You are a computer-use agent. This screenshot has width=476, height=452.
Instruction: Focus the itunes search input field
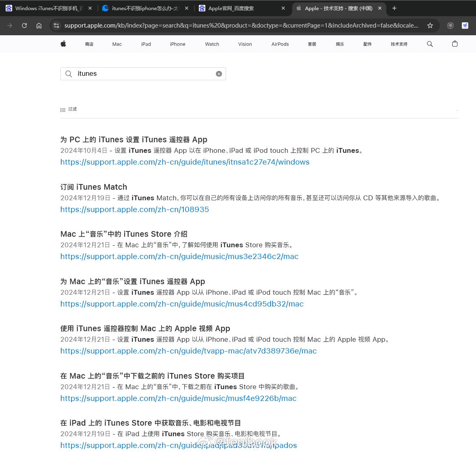point(143,74)
